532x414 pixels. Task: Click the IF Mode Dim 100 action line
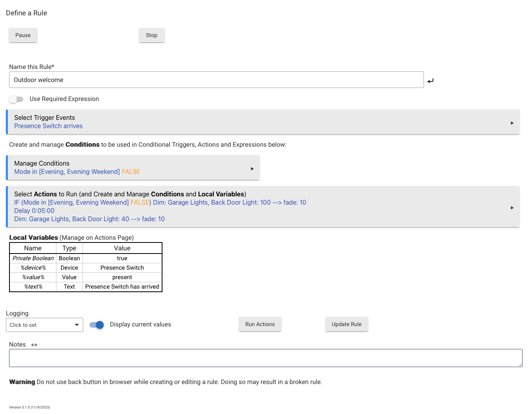tap(160, 203)
